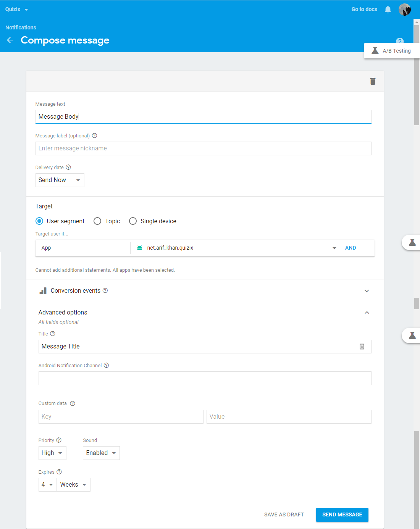The height and width of the screenshot is (529, 420).
Task: Select the Topic radio option
Action: coord(97,221)
